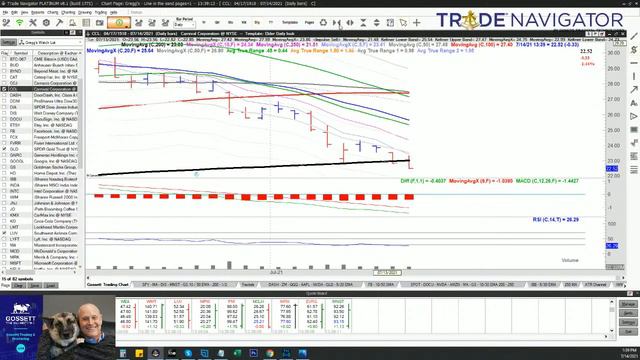The height and width of the screenshot is (360, 640).
Task: Click the recycle refresh toolbar icon
Action: pos(323,22)
